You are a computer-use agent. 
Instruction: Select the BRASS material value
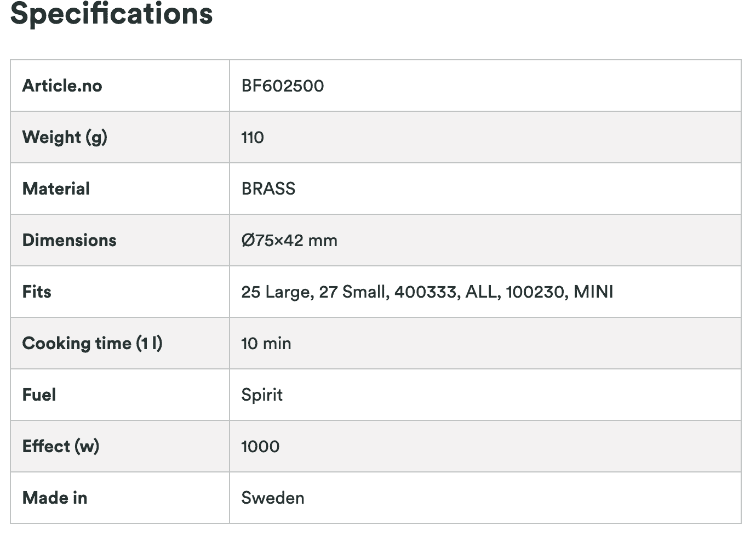[x=268, y=189]
